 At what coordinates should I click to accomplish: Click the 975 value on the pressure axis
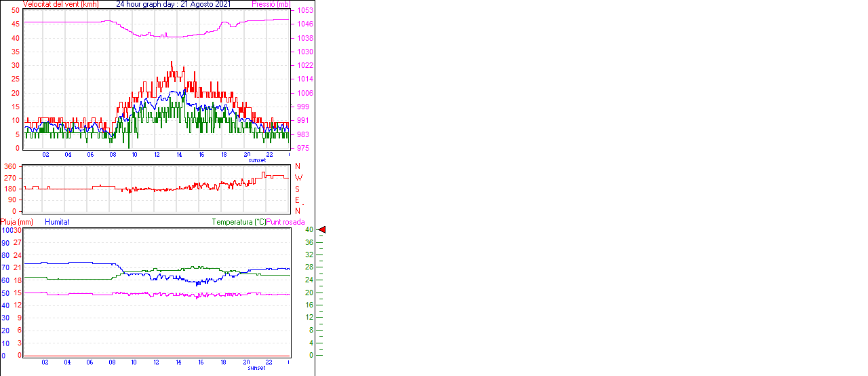click(x=302, y=148)
